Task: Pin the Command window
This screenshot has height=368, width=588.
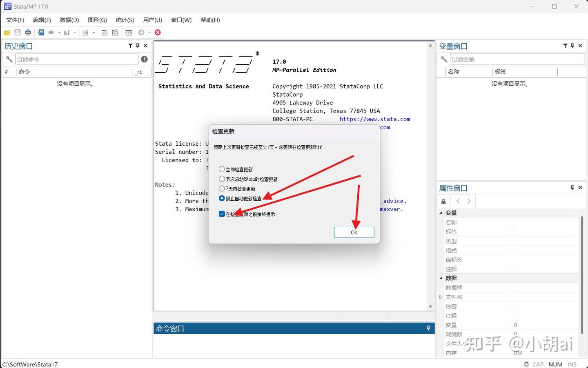Action: (x=428, y=328)
